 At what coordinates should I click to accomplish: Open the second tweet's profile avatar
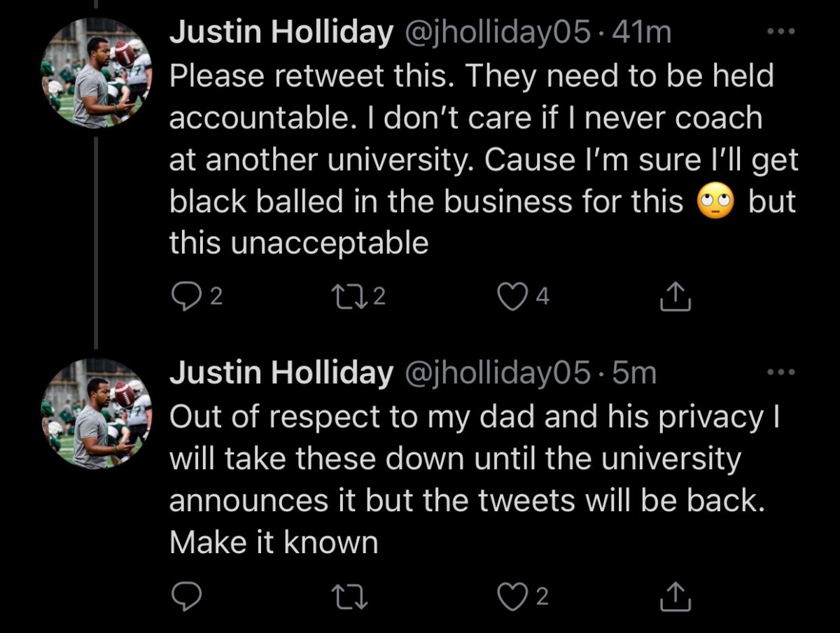[95, 413]
